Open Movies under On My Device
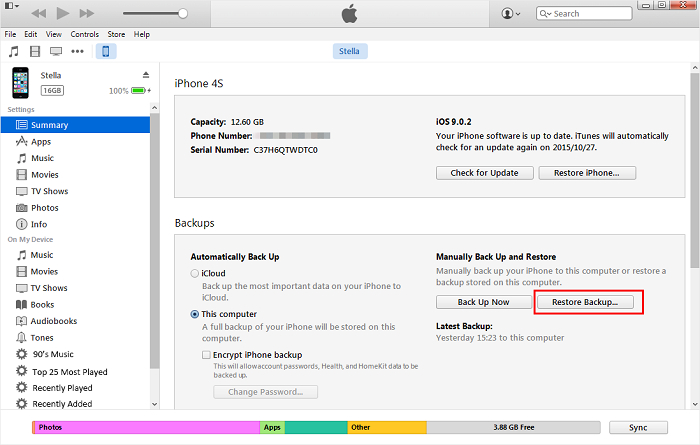 coord(75,271)
